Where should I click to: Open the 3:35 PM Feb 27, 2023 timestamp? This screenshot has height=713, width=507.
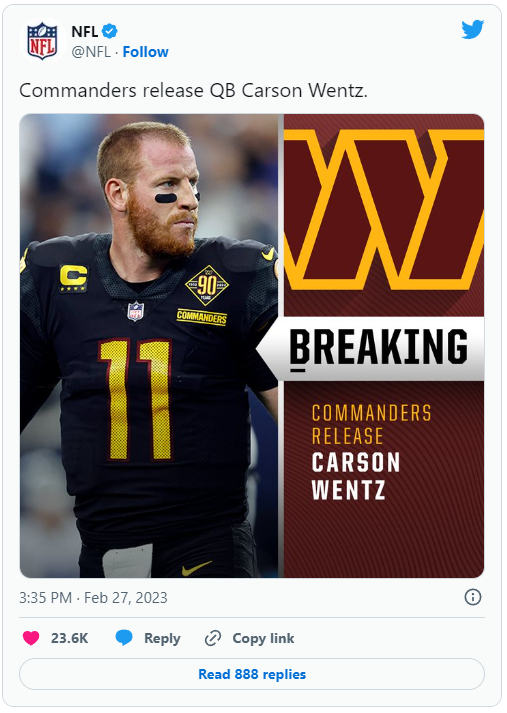93,598
